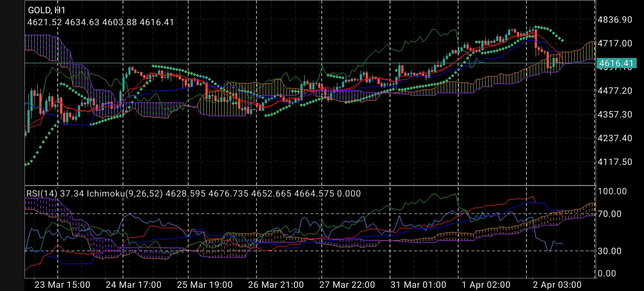
Task: Click the 0.00 RSI scale label
Action: click(607, 273)
